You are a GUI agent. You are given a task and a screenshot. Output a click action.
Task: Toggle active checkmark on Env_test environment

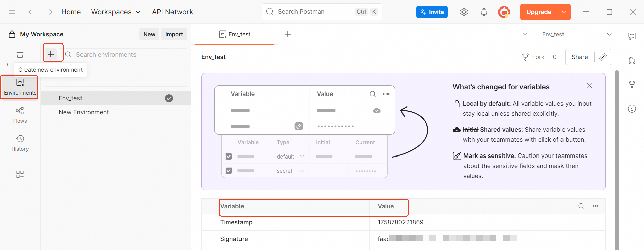click(x=169, y=98)
